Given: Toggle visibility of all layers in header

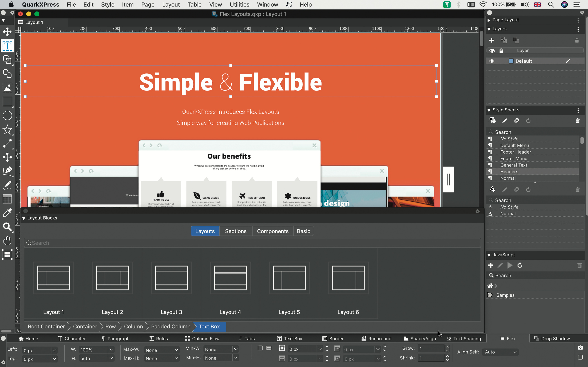Looking at the screenshot, I should [x=492, y=51].
